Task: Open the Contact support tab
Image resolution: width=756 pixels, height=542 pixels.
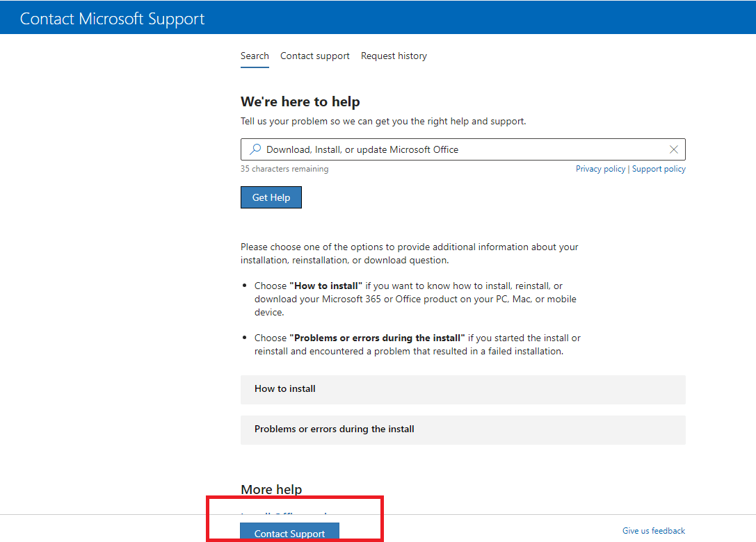Action: click(315, 56)
